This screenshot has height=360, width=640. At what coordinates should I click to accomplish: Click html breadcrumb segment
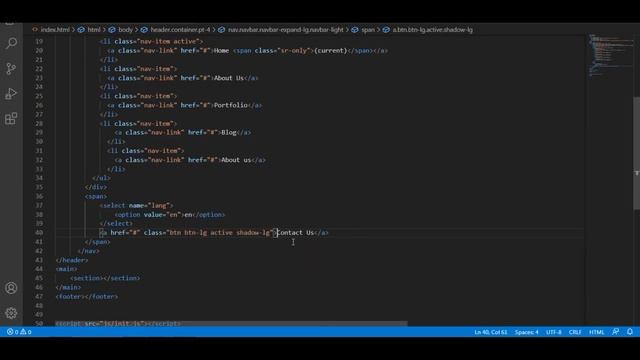pos(93,30)
